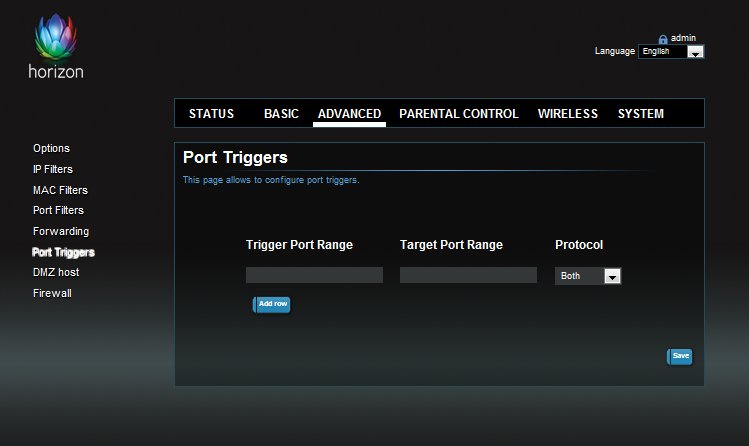Click the admin username text
749x446 pixels.
click(x=683, y=38)
